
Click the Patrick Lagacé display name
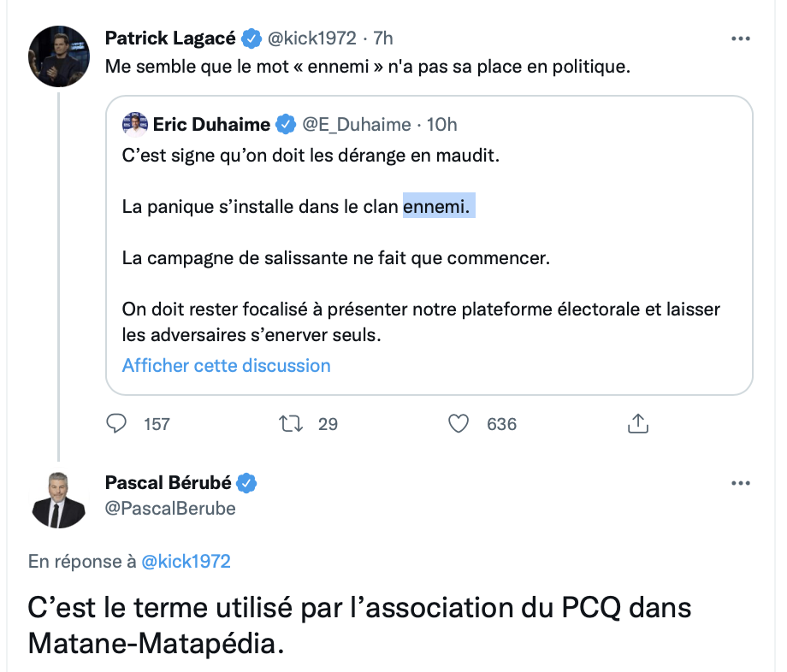coord(169,38)
